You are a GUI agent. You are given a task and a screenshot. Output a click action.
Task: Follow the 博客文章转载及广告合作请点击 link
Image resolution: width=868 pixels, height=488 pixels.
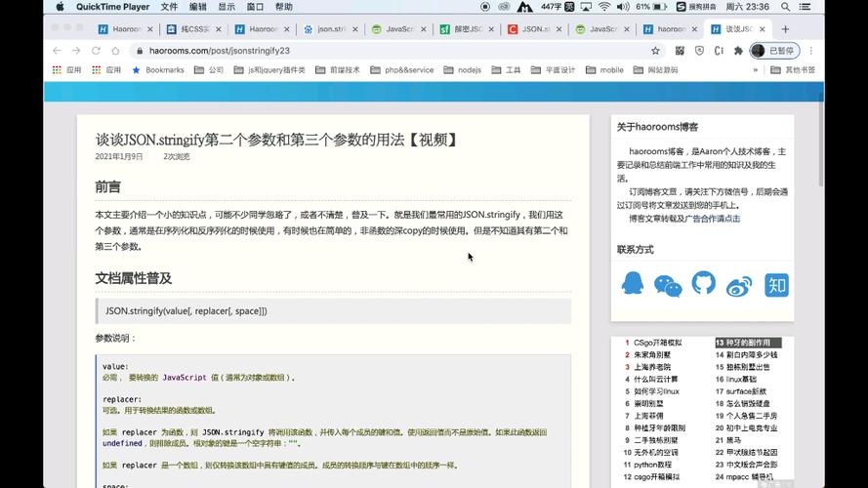click(x=684, y=219)
